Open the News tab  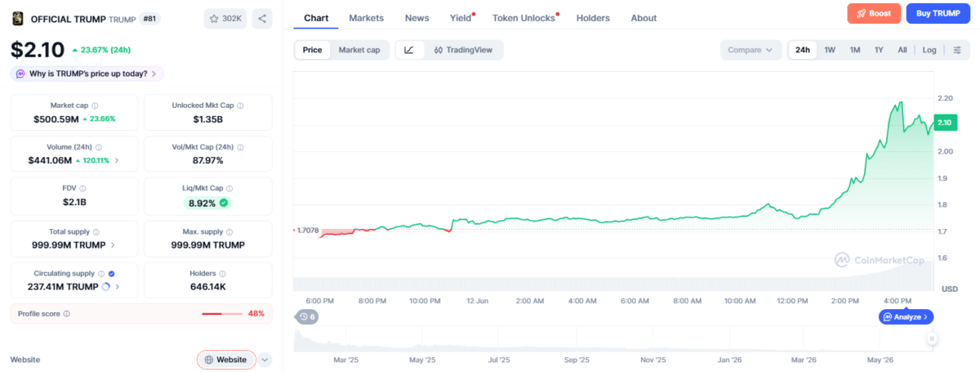pos(416,18)
